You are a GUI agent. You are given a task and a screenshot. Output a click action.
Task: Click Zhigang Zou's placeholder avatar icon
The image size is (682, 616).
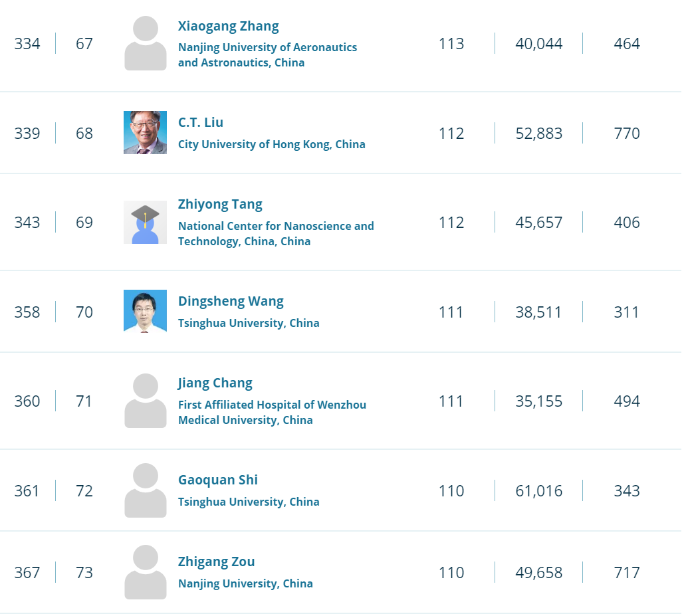pos(145,572)
